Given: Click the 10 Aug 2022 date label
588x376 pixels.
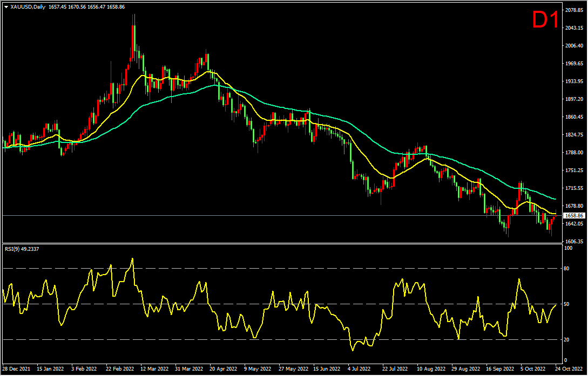Looking at the screenshot, I should (x=430, y=369).
